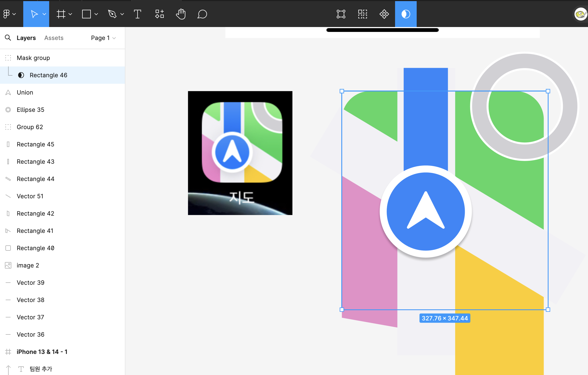Expand the Frame tool dropdown arrow
Viewport: 588px width, 375px height.
click(x=71, y=14)
